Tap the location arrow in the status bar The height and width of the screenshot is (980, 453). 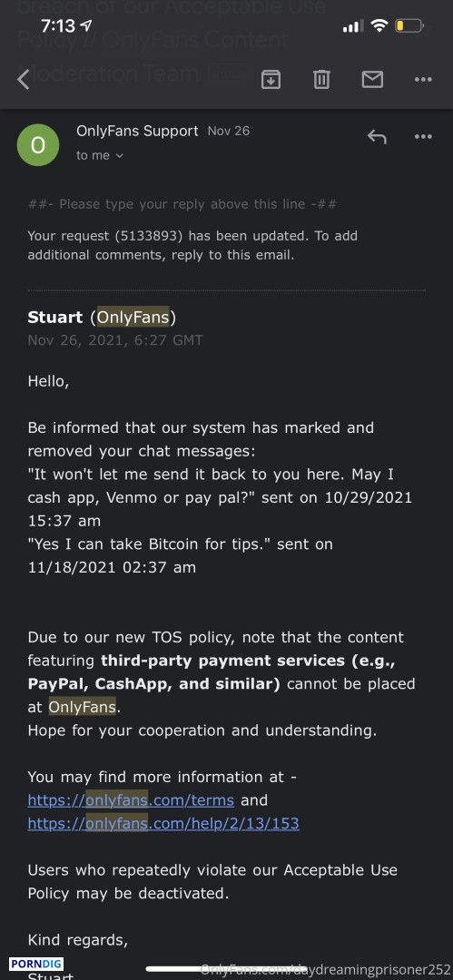tap(86, 26)
